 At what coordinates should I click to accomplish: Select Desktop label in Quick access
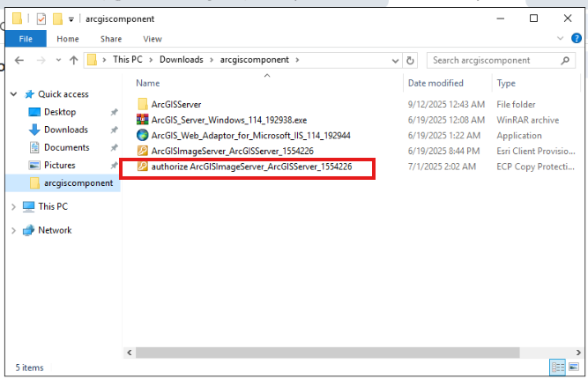(x=60, y=112)
